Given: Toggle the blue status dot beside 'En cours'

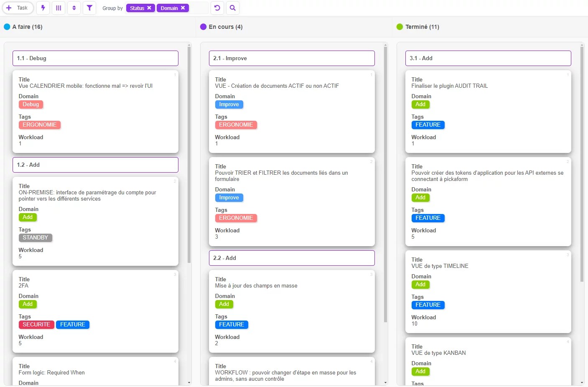Looking at the screenshot, I should [x=203, y=27].
